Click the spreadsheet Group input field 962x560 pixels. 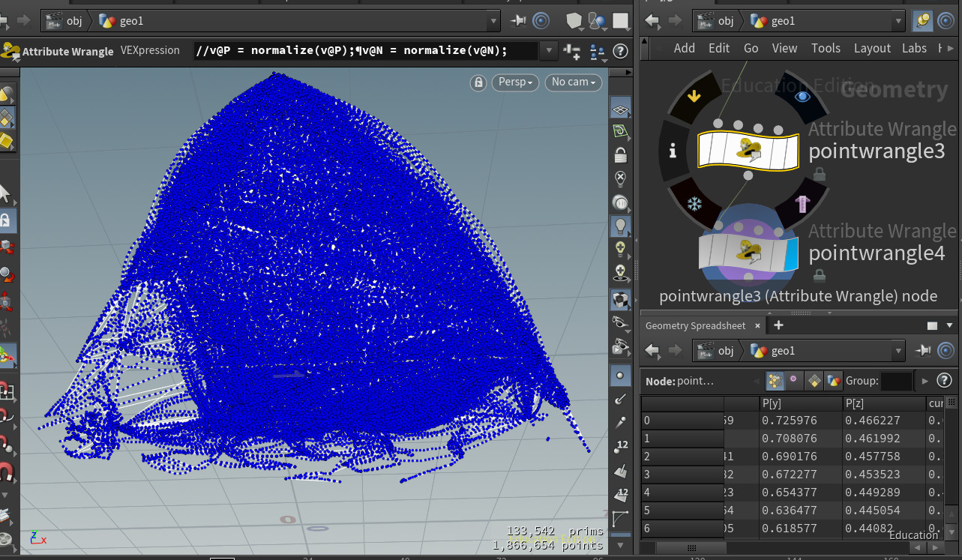pos(896,381)
